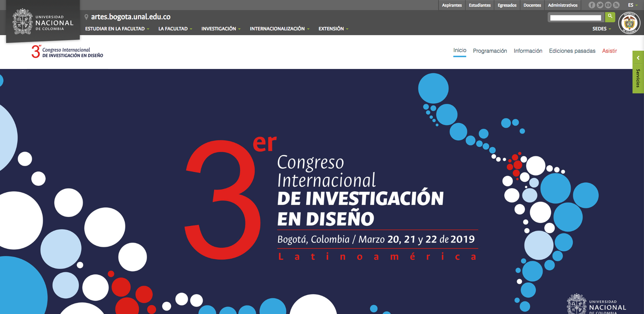Click the banner's Universidad Nacional logo at bottom
This screenshot has width=644, height=314.
(597, 304)
